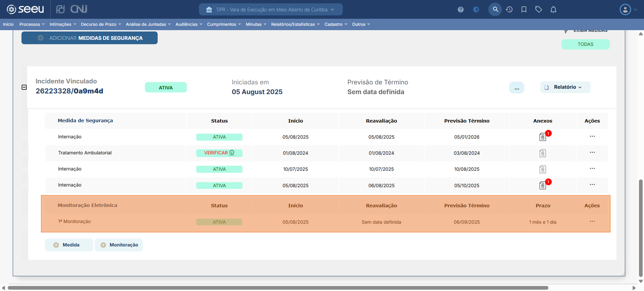Toggle the theme brightness icon
This screenshot has width=644, height=291.
click(476, 10)
